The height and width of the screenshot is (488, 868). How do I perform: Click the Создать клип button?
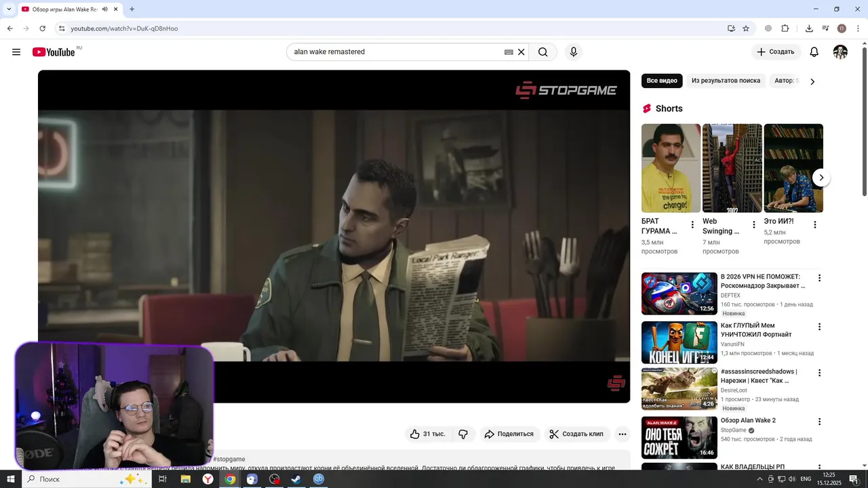[576, 434]
